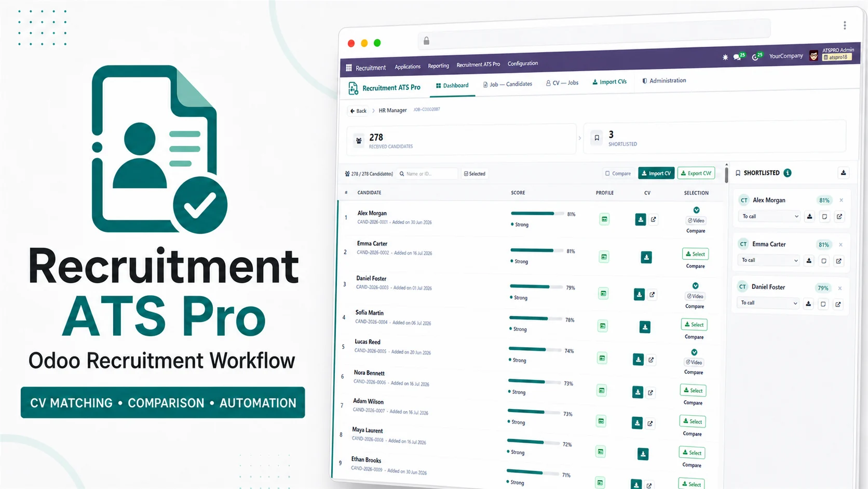Open the To call dropdown for Daniel Foster
Screen dimensions: 868x489
[x=768, y=302]
